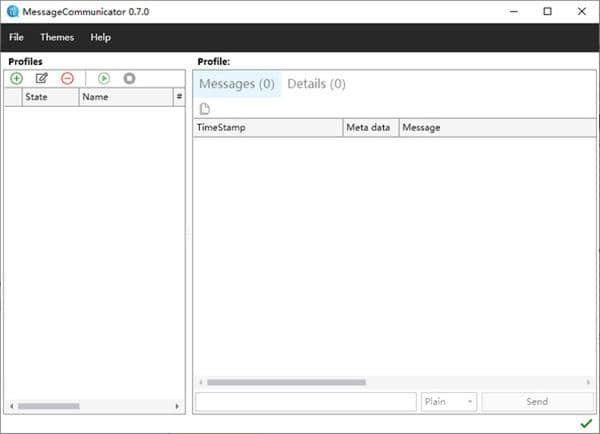The height and width of the screenshot is (434, 600).
Task: Click the Profiles scrollbar left arrow
Action: click(x=12, y=406)
